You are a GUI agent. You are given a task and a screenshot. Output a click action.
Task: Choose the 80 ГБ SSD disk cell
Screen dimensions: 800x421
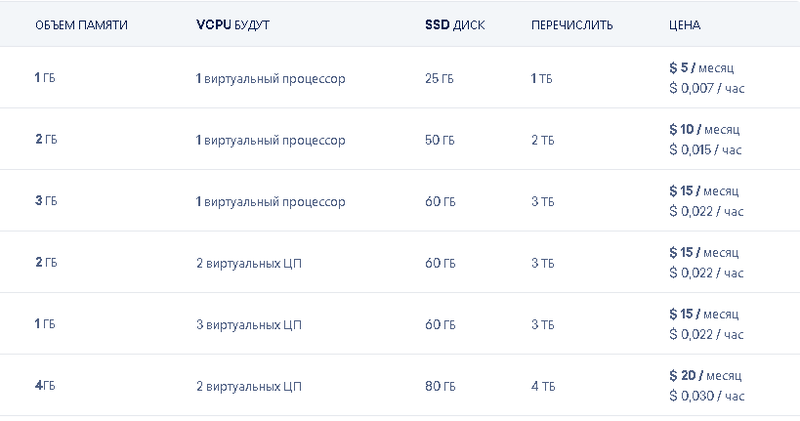point(440,386)
